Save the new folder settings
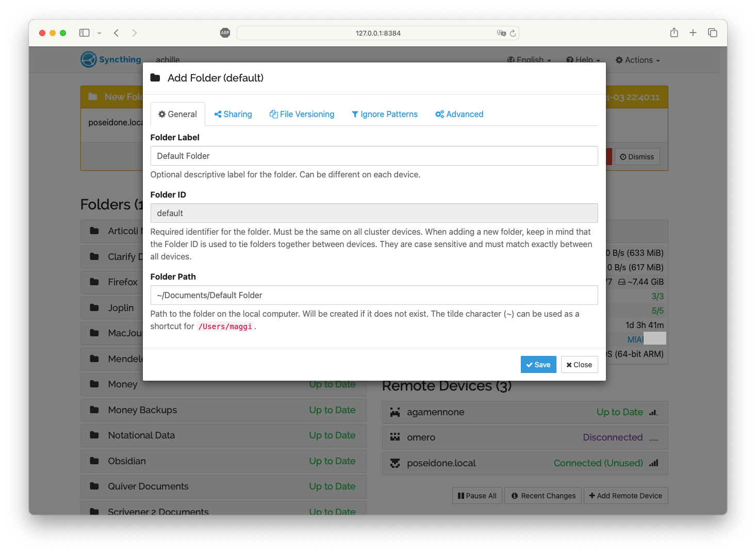Viewport: 756px width, 553px height. (x=538, y=365)
